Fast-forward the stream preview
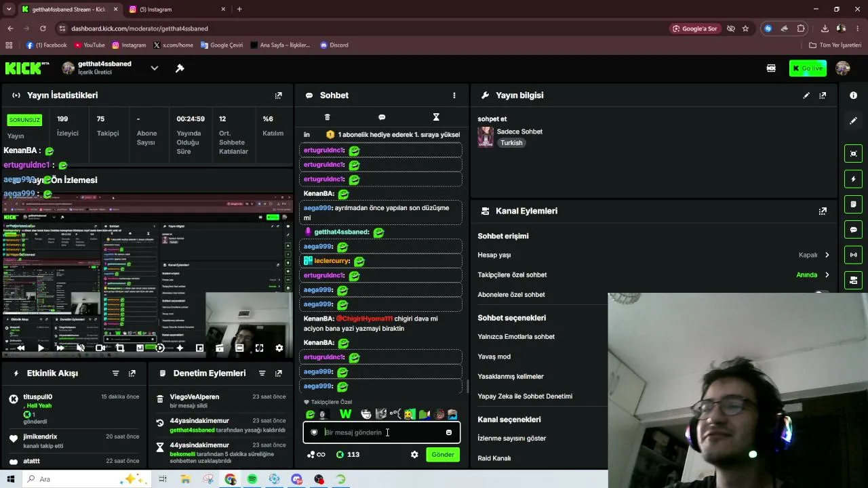Screen dimensions: 868x488 (x=60, y=348)
